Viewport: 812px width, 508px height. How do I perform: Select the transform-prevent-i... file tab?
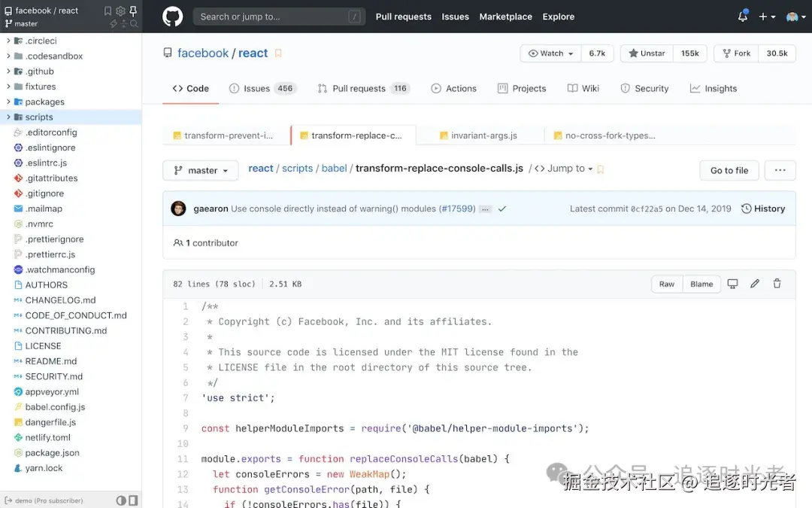click(226, 135)
